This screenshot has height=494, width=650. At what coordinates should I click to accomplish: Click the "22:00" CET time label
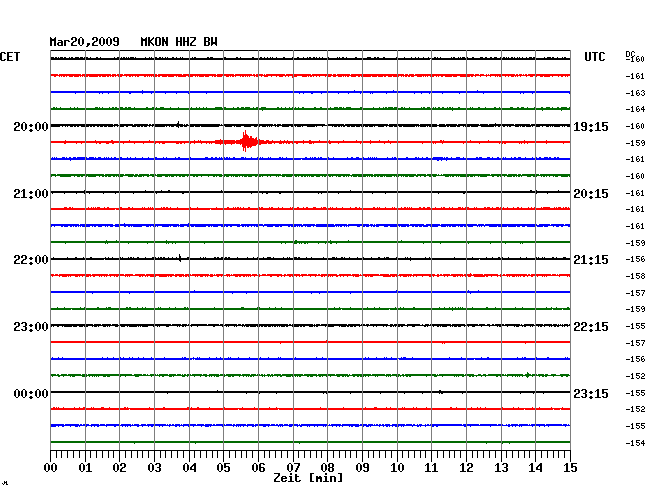pyautogui.click(x=31, y=260)
